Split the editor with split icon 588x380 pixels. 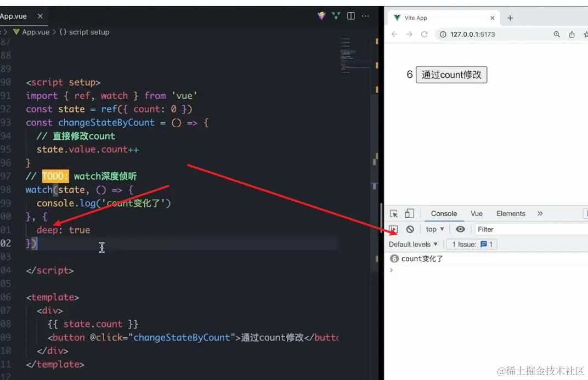click(x=351, y=16)
